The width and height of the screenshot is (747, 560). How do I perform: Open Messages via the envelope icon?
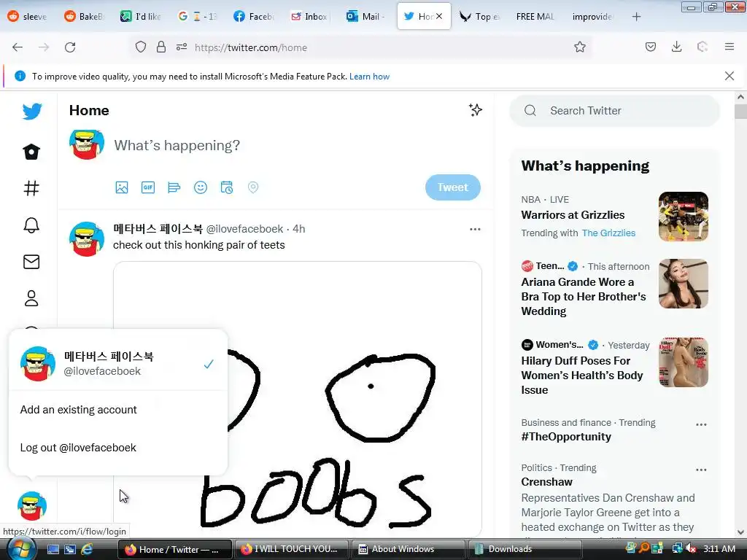tap(31, 262)
